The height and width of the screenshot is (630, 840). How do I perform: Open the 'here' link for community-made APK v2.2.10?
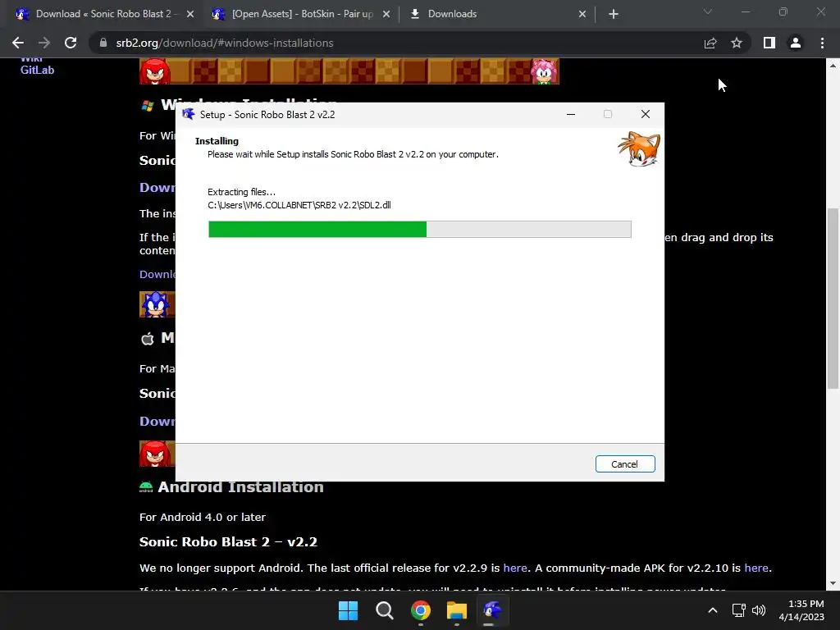(756, 568)
